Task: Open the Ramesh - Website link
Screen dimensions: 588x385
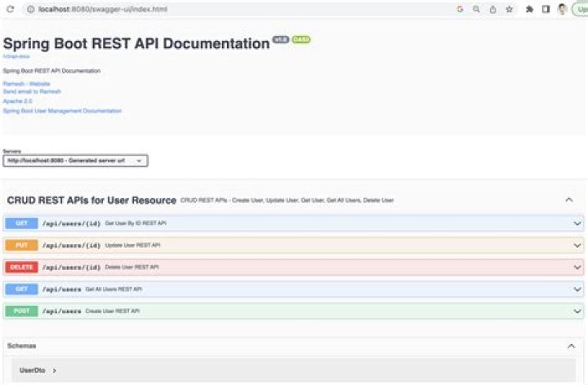Action: [26, 84]
